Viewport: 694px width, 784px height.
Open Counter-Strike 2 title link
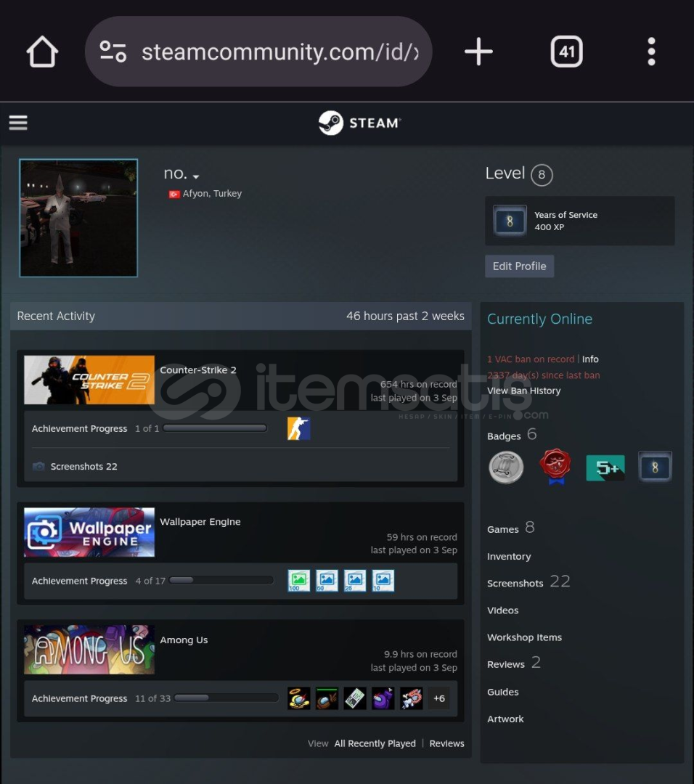198,370
